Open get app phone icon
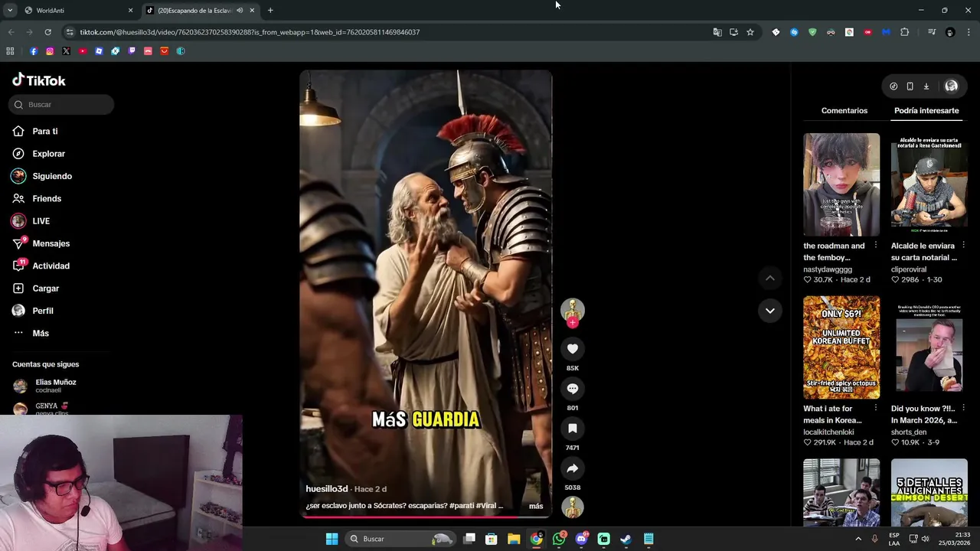 click(x=910, y=86)
